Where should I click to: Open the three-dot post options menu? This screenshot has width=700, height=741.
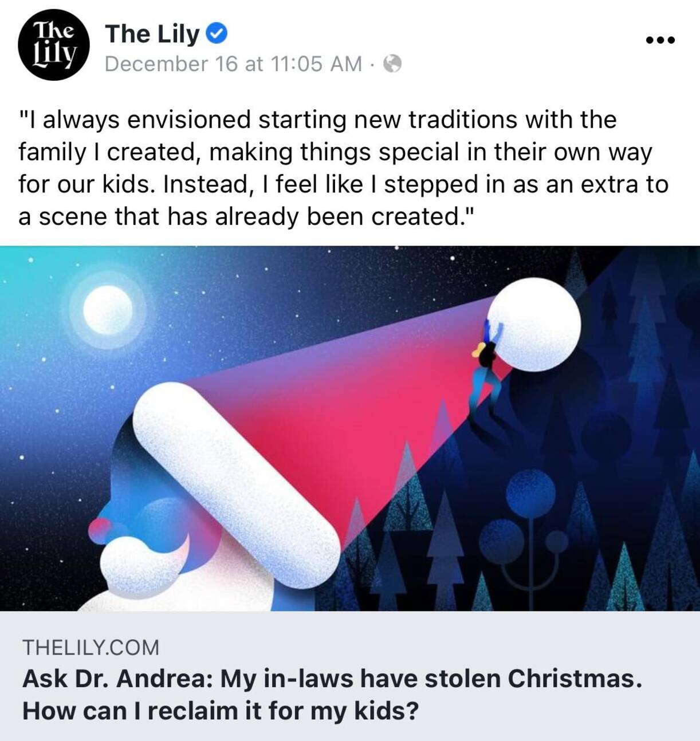click(x=660, y=40)
